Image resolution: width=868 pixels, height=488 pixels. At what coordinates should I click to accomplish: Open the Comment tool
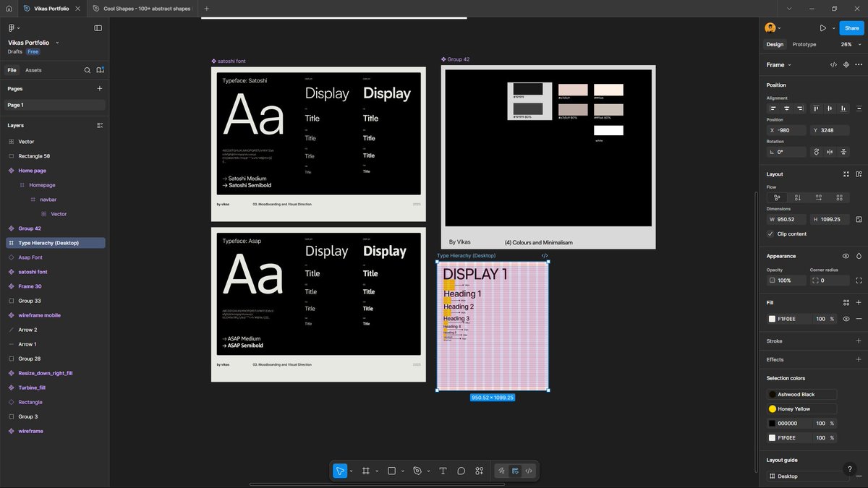[x=461, y=471]
